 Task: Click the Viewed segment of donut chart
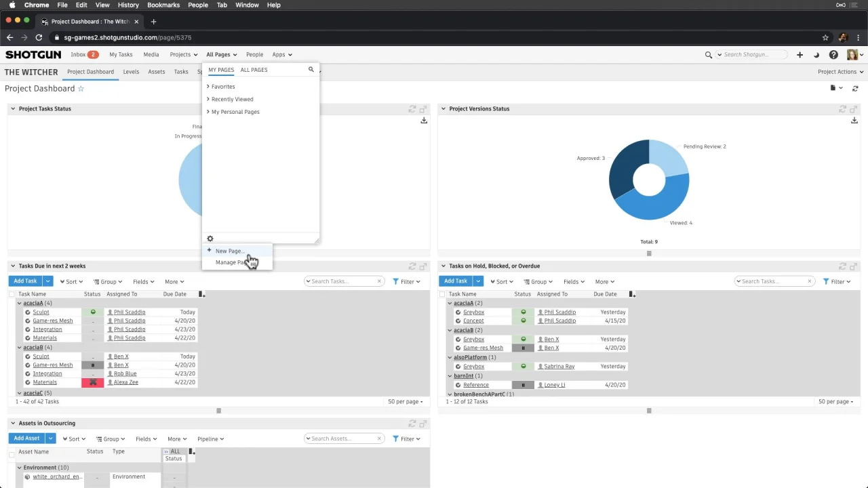point(654,205)
